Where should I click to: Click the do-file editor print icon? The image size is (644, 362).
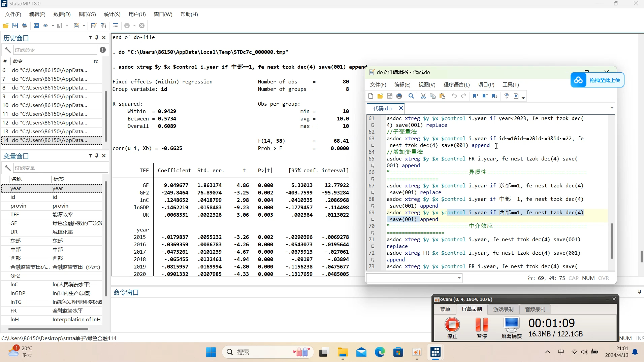tap(399, 96)
